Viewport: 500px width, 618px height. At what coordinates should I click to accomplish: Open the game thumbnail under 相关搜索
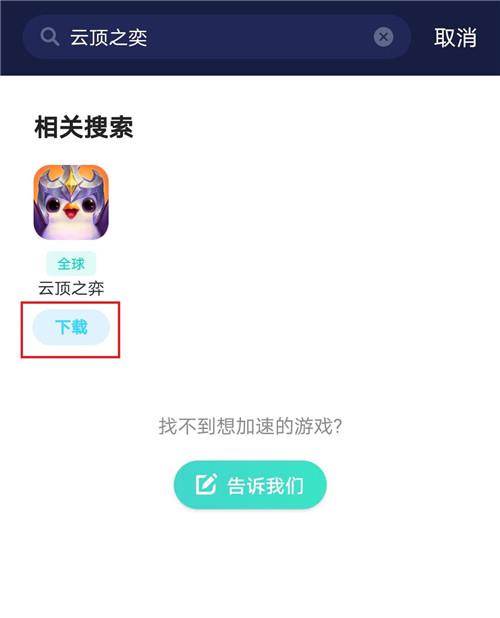point(71,203)
